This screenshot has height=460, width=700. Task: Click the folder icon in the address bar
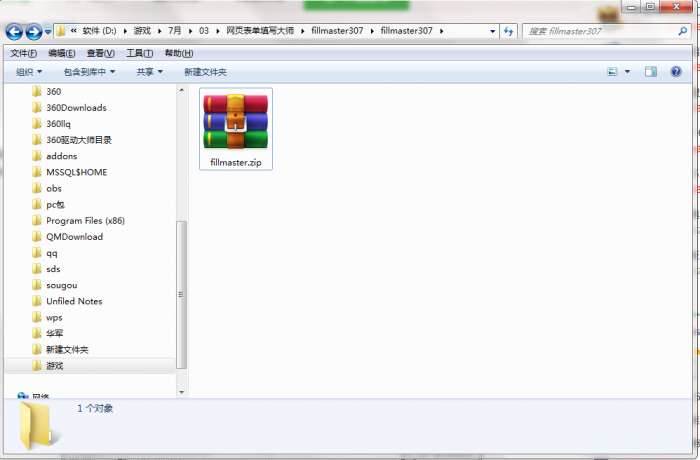pyautogui.click(x=61, y=31)
